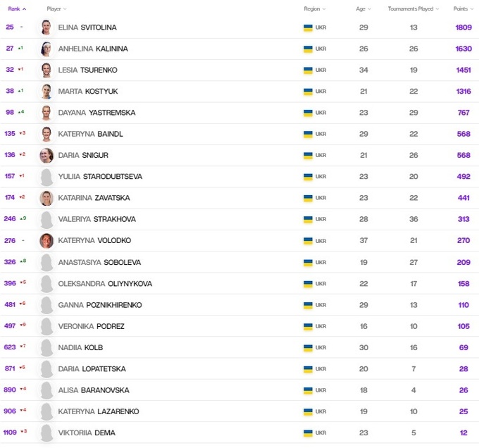
Task: Click Daria Snigur's headshot thumbnail
Action: [46, 156]
